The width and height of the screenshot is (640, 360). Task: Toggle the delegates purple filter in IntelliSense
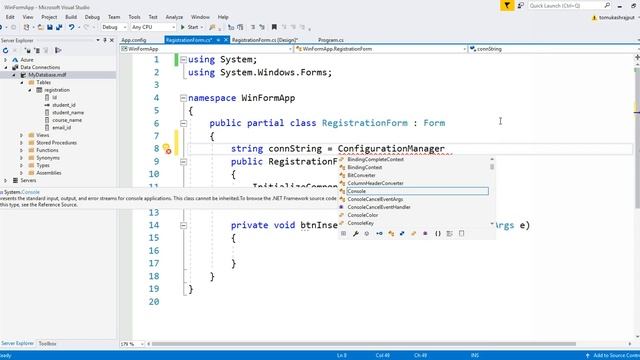[x=425, y=233]
